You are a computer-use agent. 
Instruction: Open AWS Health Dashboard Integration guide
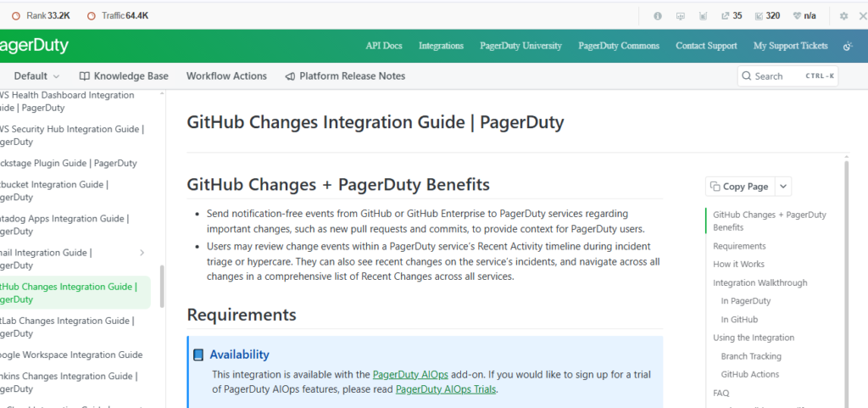pos(67,101)
